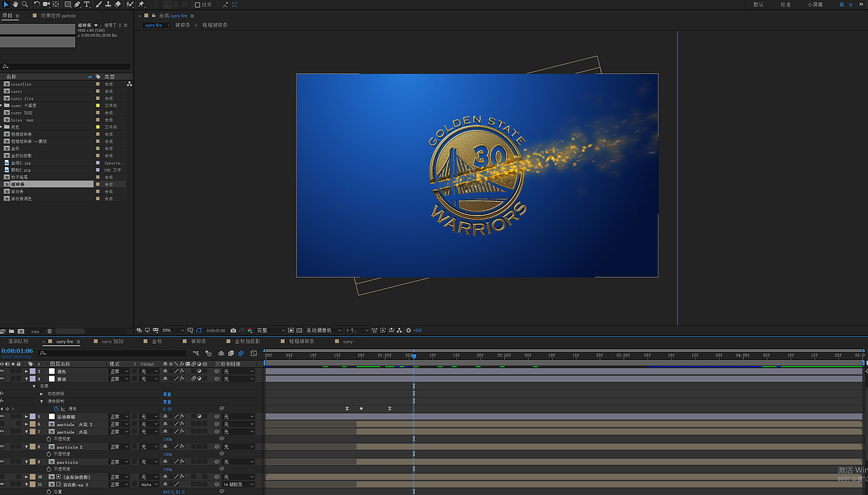
Task: Select the Type text tool
Action: (x=87, y=4)
